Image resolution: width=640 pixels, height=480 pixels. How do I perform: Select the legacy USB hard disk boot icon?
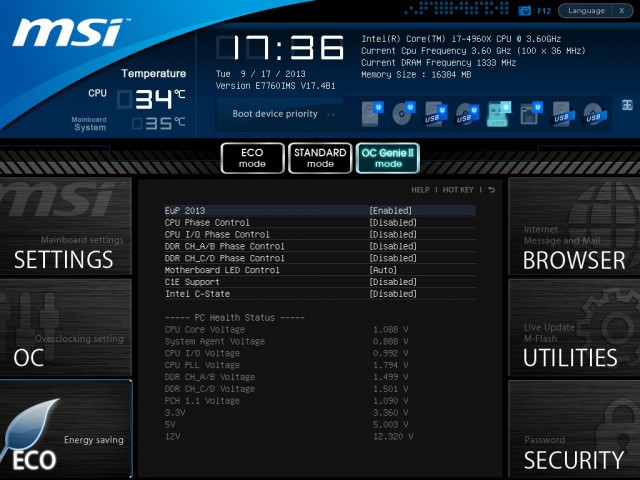tap(563, 114)
